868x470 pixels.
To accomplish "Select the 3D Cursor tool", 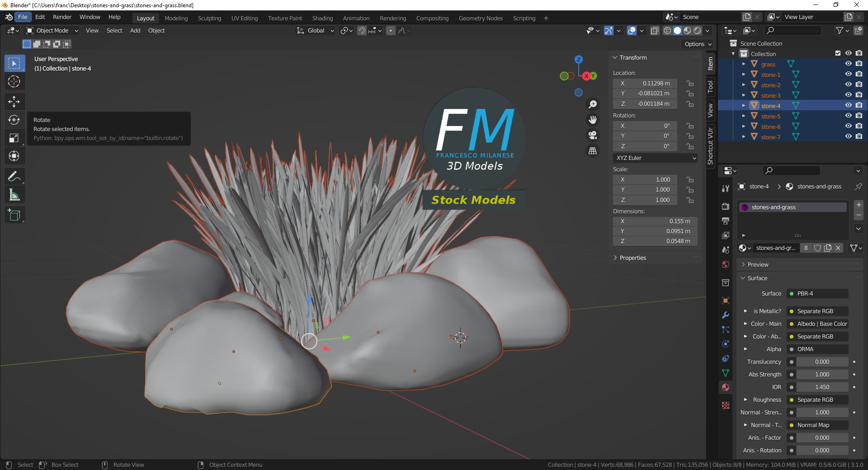I will (14, 82).
